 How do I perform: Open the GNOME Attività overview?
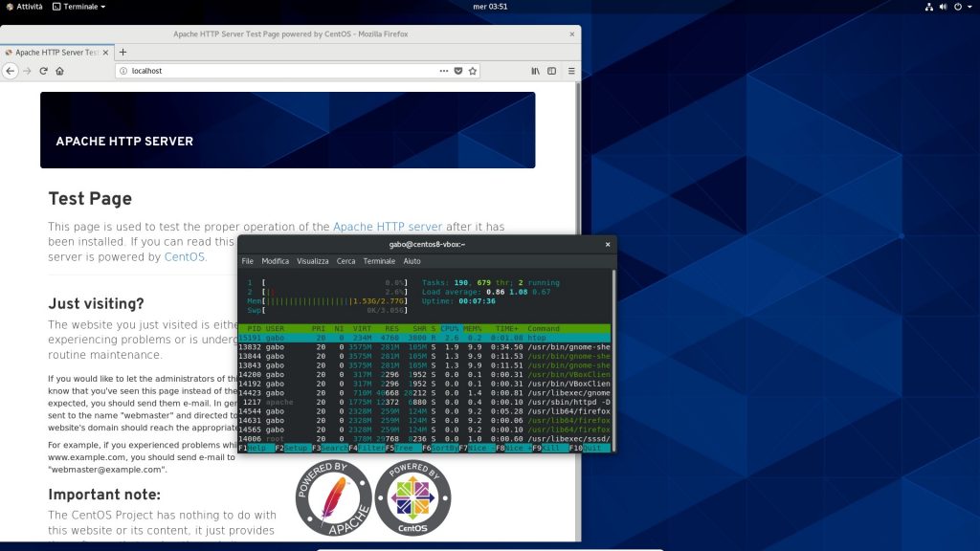(24, 7)
